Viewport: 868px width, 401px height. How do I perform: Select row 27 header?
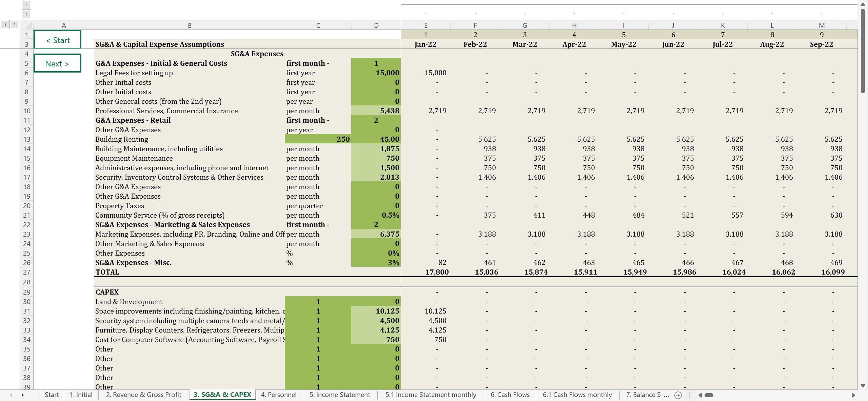point(26,272)
